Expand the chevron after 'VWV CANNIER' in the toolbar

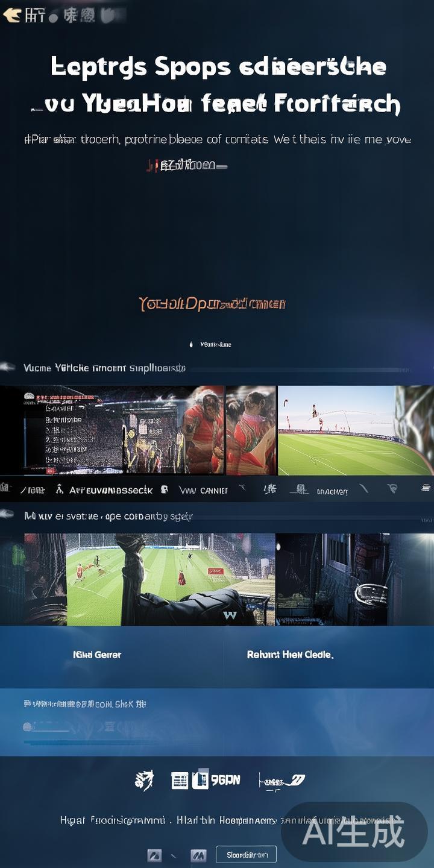[242, 489]
